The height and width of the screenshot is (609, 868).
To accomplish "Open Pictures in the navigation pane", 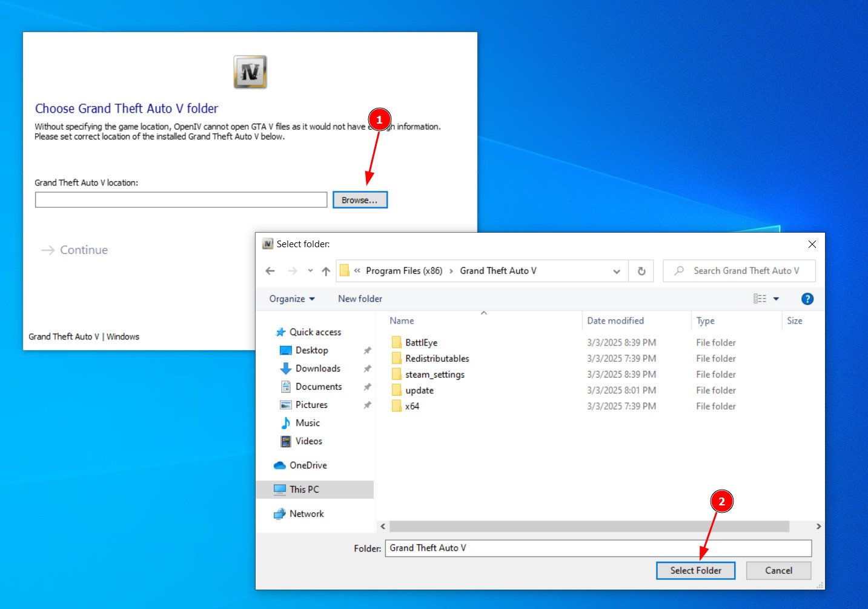I will coord(311,405).
